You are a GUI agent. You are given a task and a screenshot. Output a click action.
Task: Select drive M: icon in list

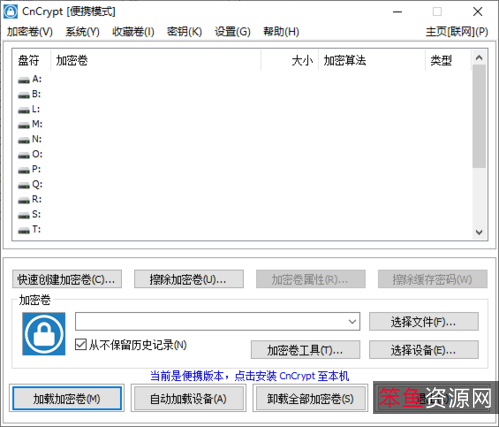click(24, 125)
